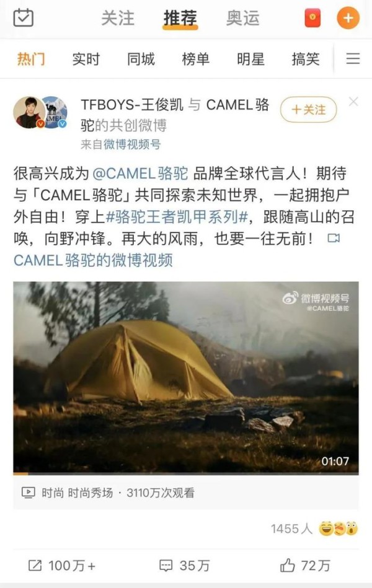Open the emoji reactions showing 1455人

click(x=314, y=529)
